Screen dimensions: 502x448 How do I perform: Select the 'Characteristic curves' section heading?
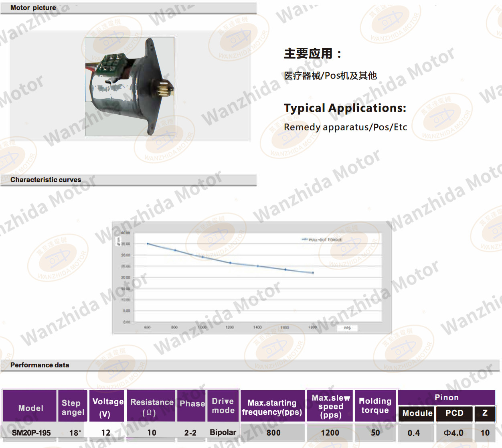(46, 180)
